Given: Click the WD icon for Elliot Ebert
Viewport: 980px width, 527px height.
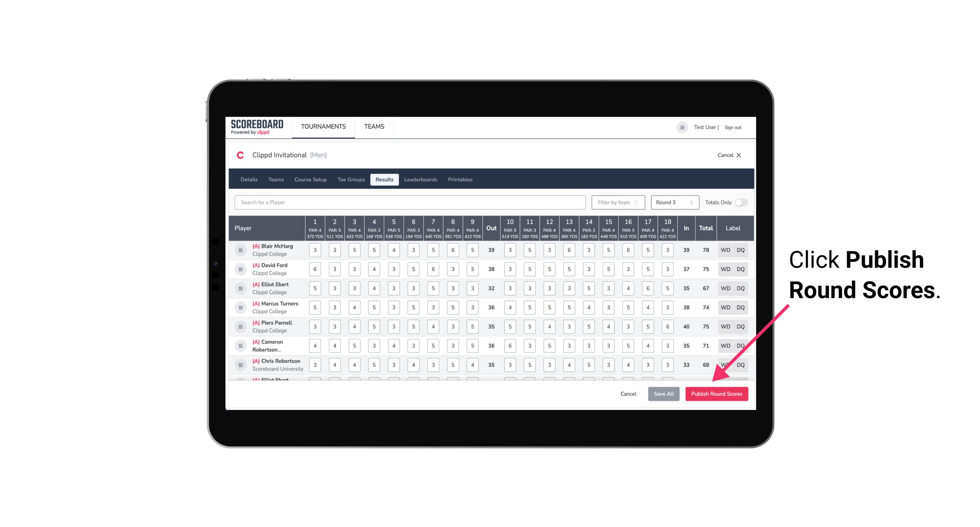Looking at the screenshot, I should coord(726,288).
